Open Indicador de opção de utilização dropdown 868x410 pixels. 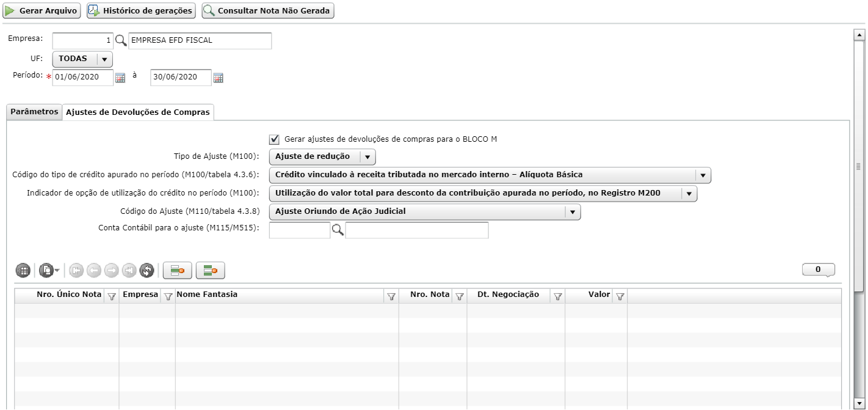(483, 193)
